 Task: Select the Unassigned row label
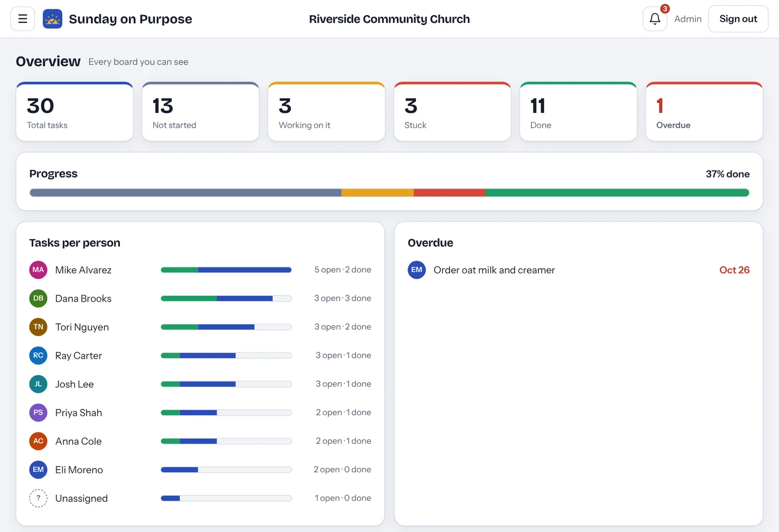(82, 498)
